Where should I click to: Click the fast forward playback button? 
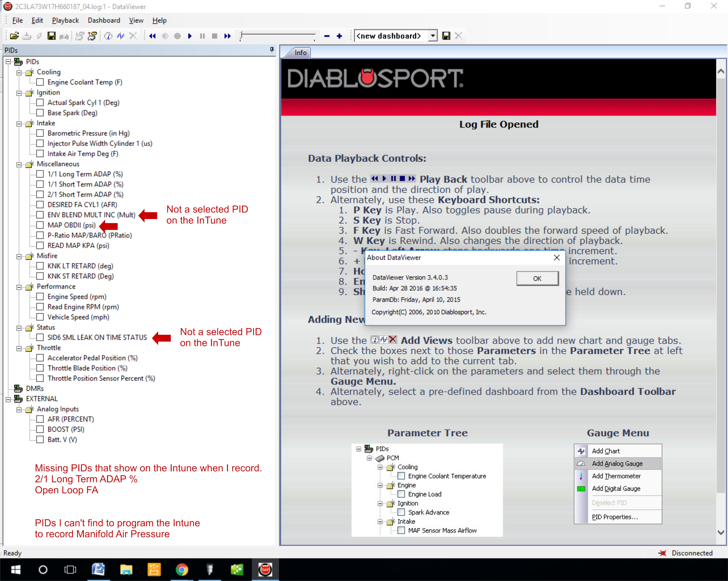(227, 36)
